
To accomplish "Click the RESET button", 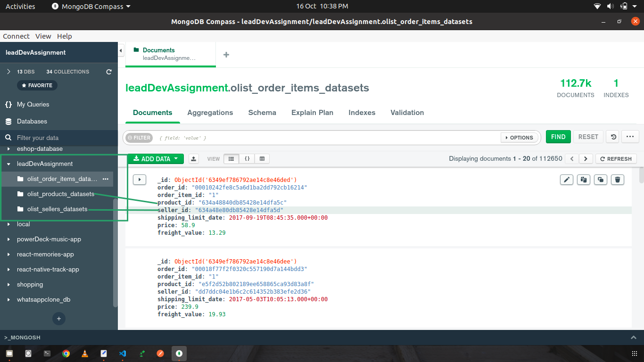I will click(x=588, y=137).
